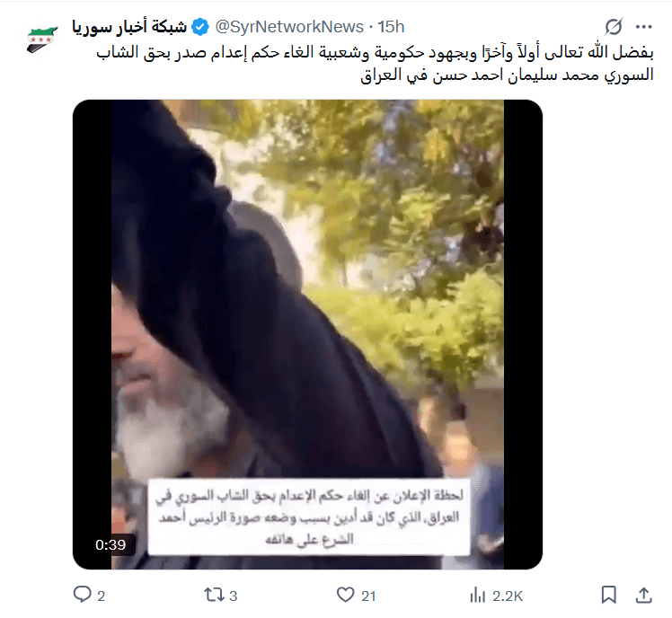
Task: Click the like count 21
Action: click(368, 596)
